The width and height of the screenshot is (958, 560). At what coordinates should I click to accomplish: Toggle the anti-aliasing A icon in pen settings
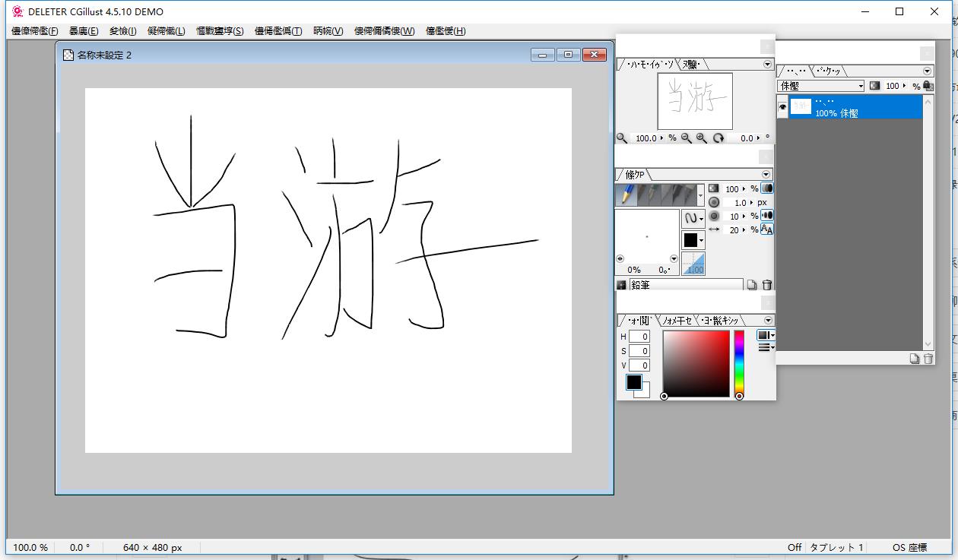click(768, 230)
